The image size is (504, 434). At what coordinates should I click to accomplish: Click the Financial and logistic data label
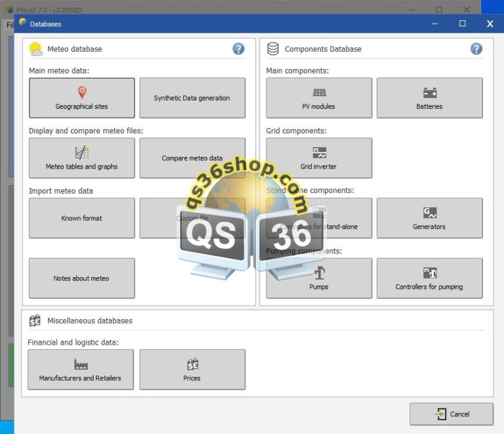coord(73,342)
